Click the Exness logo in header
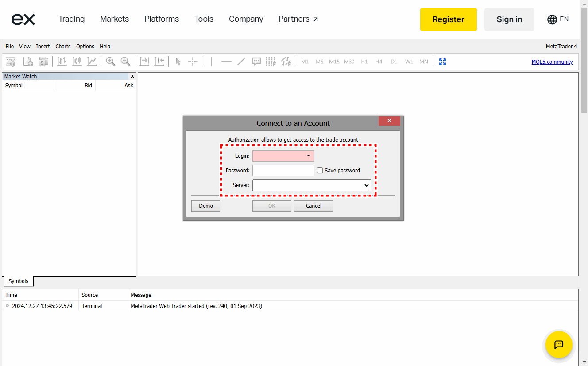This screenshot has width=588, height=366. pos(23,19)
